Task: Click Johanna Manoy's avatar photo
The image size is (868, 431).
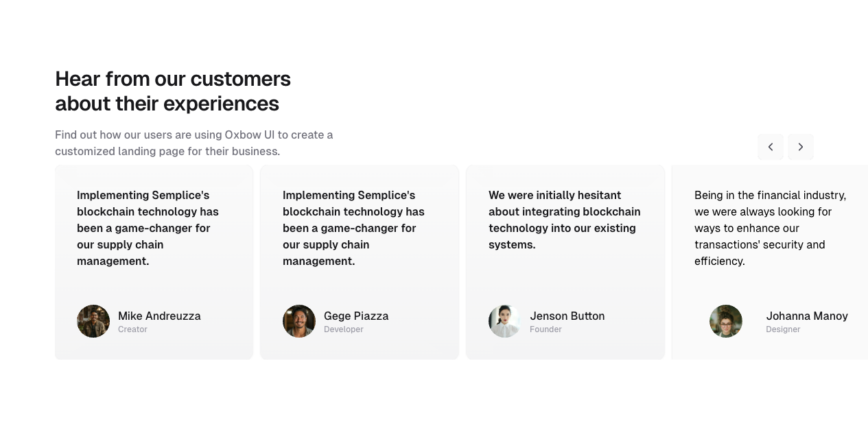Action: (725, 321)
